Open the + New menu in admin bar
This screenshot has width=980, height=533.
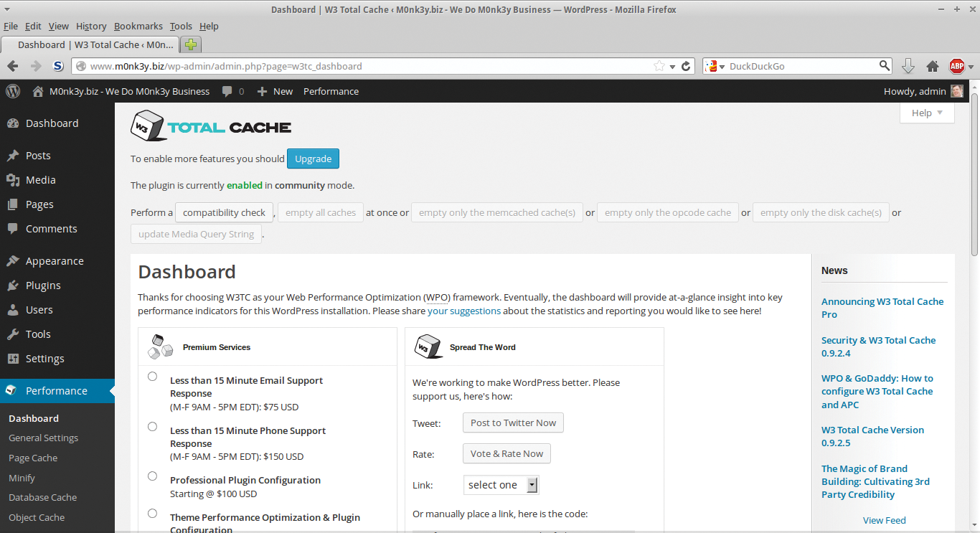[x=275, y=92]
